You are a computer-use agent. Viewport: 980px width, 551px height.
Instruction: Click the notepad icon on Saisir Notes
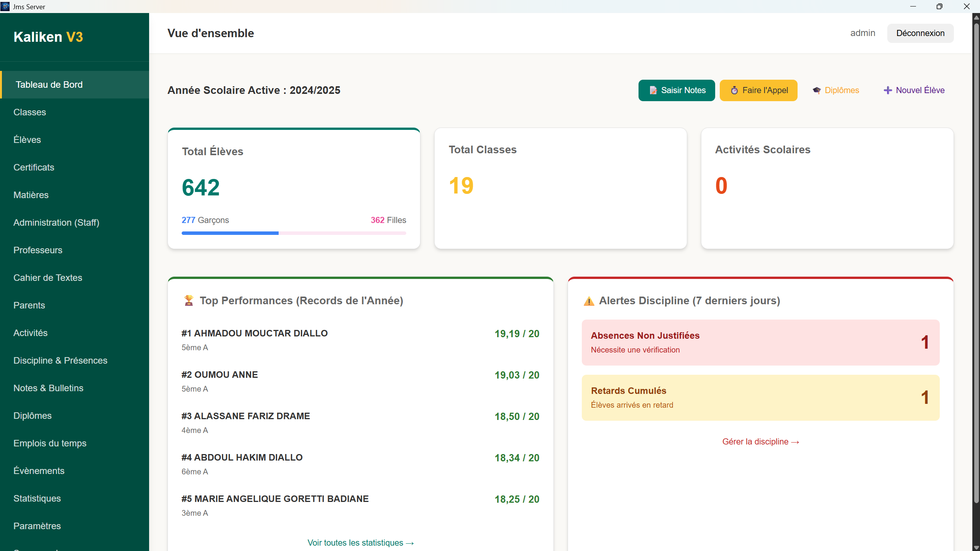coord(653,90)
